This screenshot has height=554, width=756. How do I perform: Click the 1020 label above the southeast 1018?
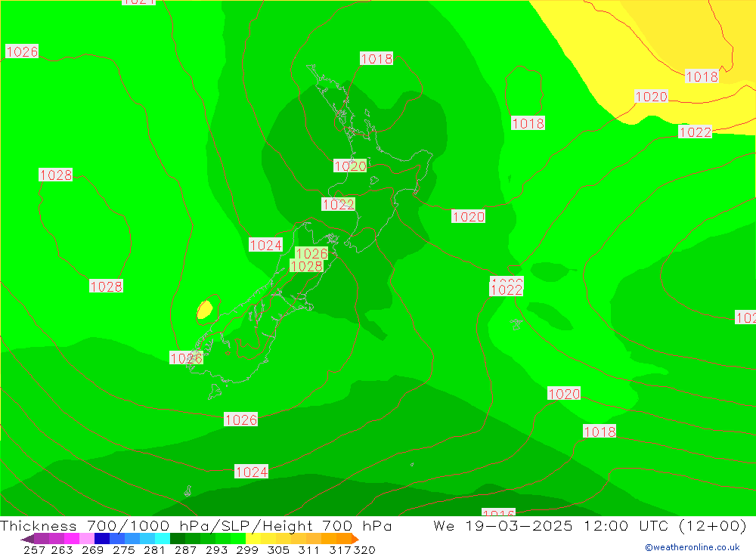[564, 394]
